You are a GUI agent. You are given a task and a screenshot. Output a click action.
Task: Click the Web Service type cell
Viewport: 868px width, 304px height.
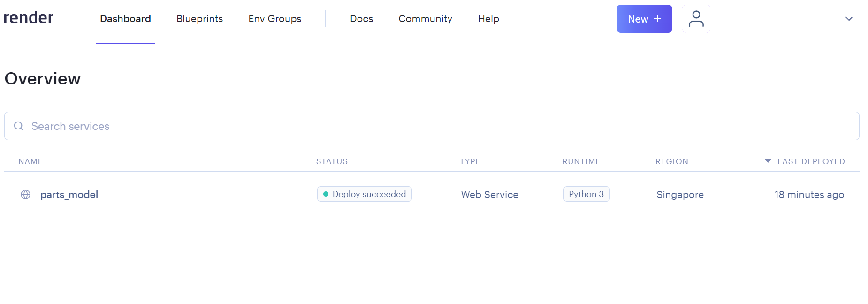[x=490, y=195]
